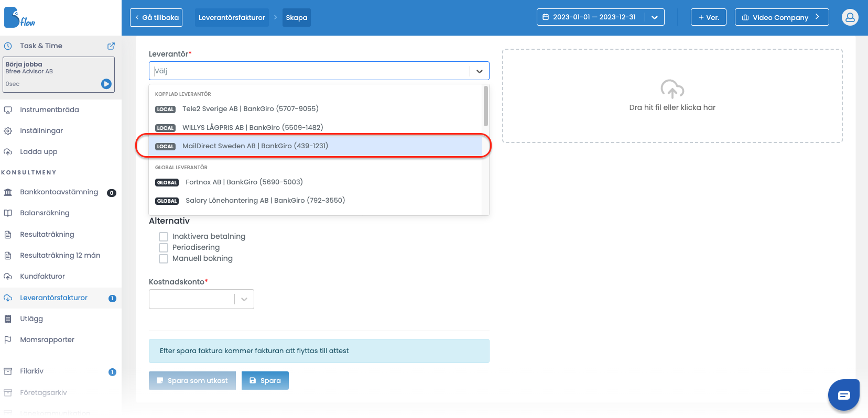Screen dimensions: 868x418
Task: Click the Inställningar gear icon
Action: pos(8,131)
